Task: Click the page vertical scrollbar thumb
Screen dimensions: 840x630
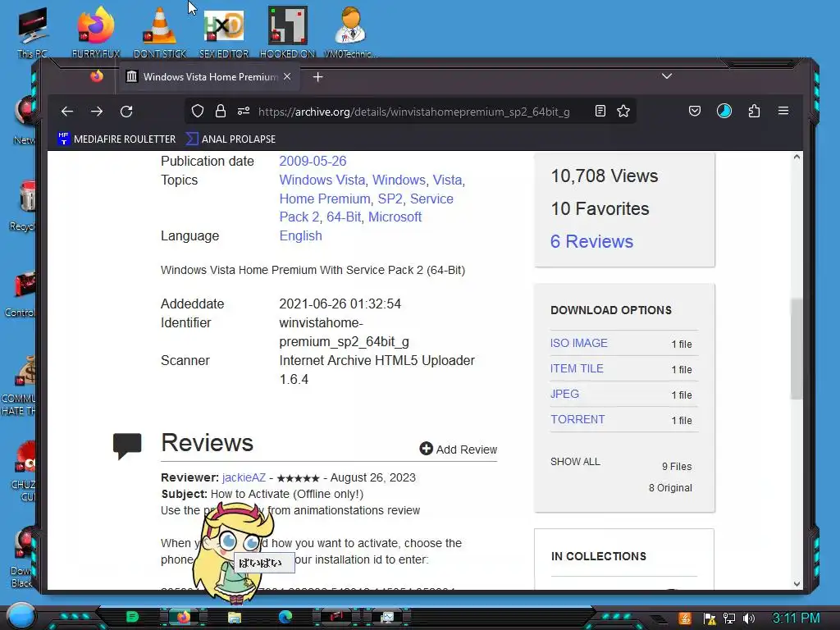Action: pyautogui.click(x=797, y=349)
